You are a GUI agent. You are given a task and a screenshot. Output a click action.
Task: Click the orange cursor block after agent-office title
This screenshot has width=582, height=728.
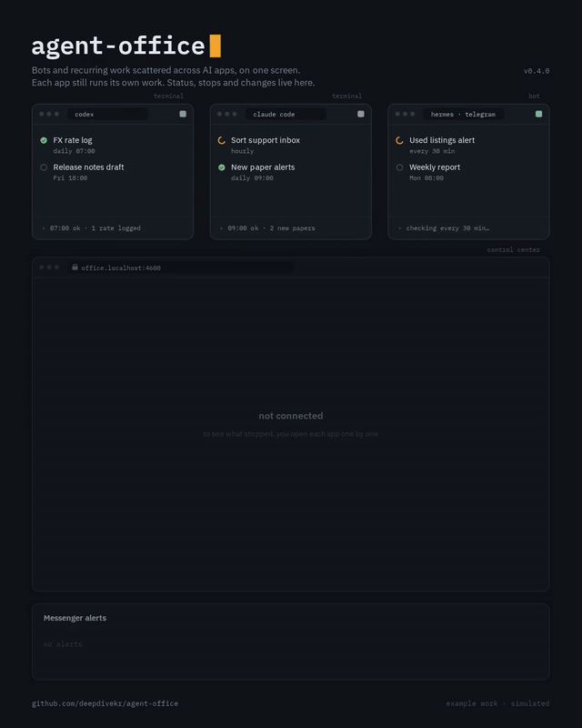point(216,46)
